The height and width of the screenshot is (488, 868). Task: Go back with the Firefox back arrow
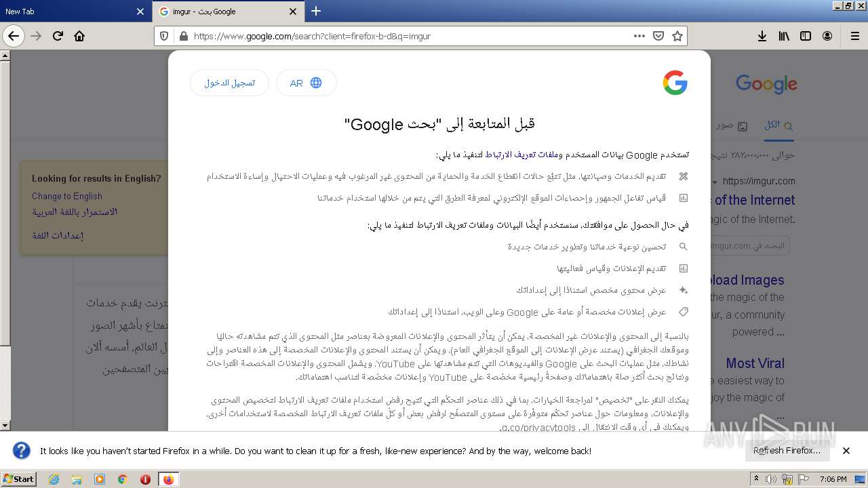14,36
